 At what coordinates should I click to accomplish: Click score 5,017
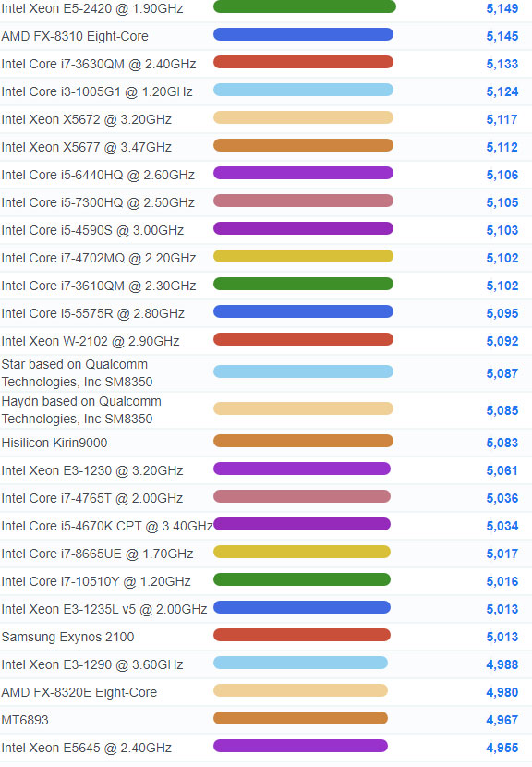502,554
